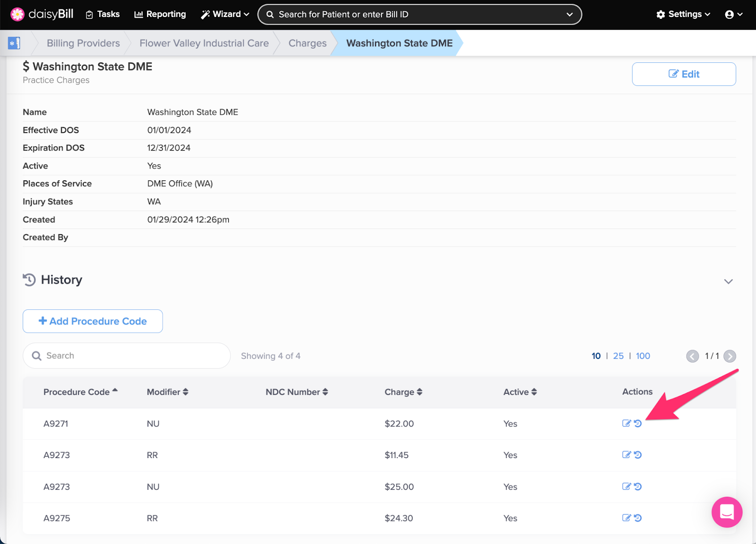Go to previous page arrow
Screen dimensions: 756x544
(692, 356)
